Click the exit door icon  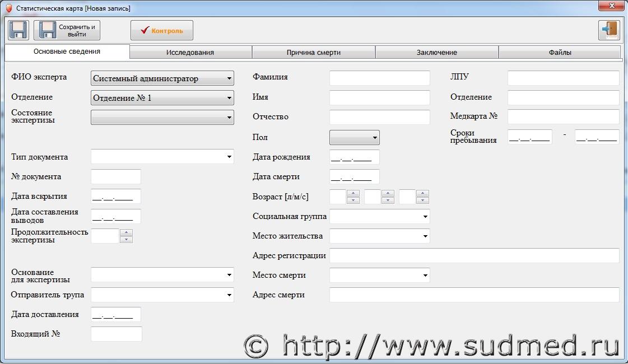pyautogui.click(x=609, y=30)
